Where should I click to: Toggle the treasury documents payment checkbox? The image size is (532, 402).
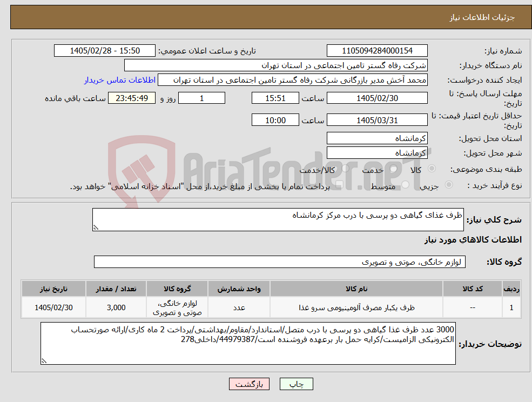point(339,185)
